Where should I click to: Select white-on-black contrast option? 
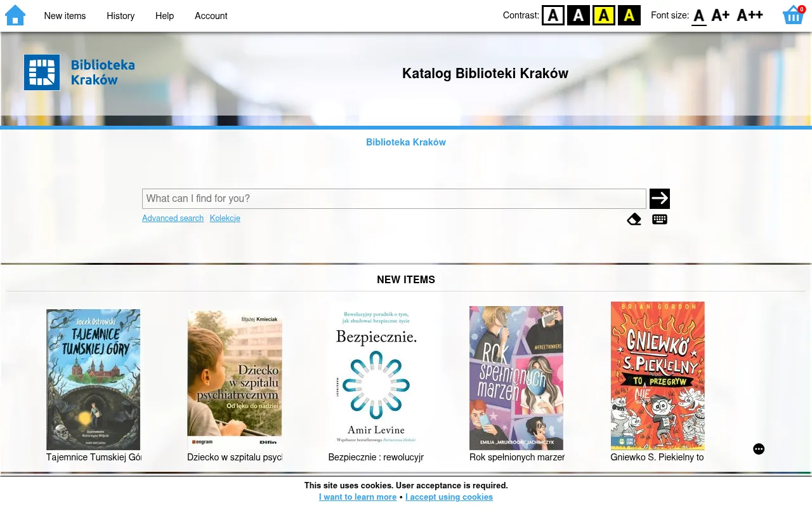[579, 15]
